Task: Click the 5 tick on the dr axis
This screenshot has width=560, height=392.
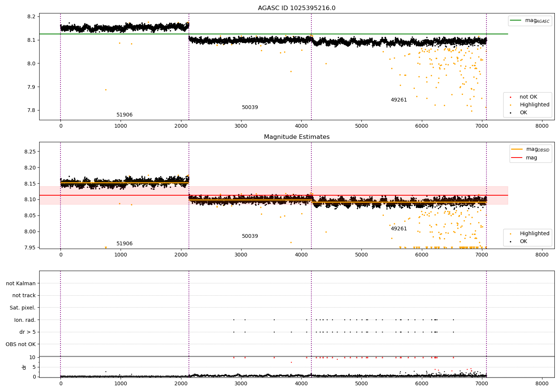Action: pyautogui.click(x=34, y=367)
